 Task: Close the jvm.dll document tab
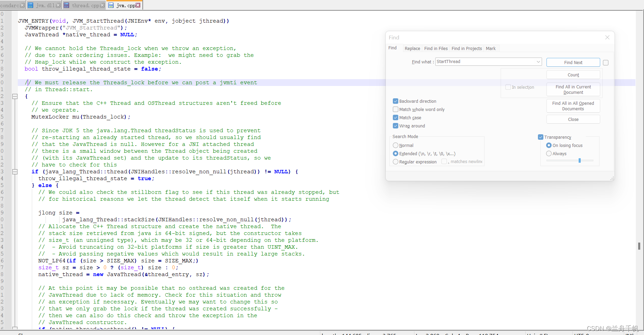(x=58, y=5)
